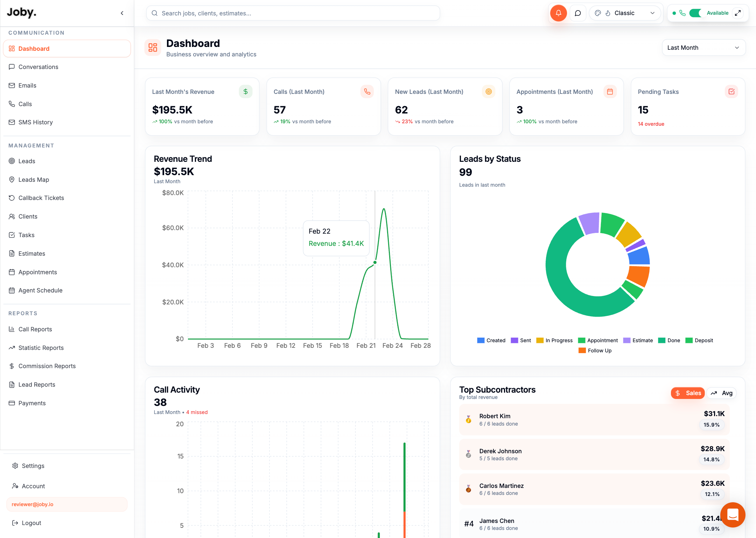The image size is (756, 538).
Task: Open the chat messages icon
Action: point(578,13)
